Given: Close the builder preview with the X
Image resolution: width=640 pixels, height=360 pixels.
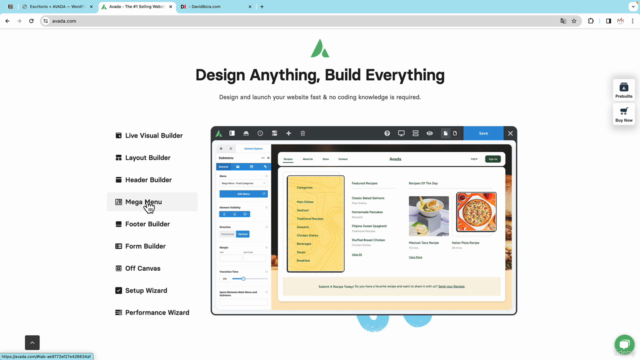Looking at the screenshot, I should coord(510,133).
